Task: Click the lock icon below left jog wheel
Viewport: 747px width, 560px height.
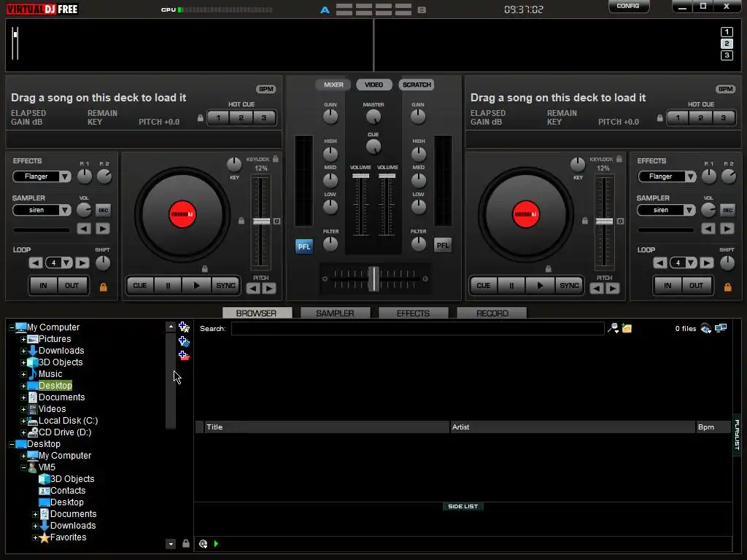Action: tap(205, 269)
